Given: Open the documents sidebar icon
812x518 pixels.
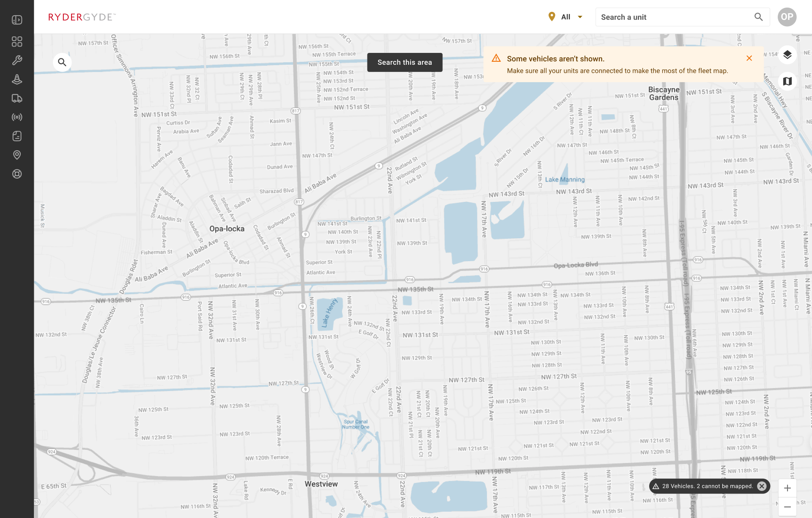Looking at the screenshot, I should tap(17, 136).
